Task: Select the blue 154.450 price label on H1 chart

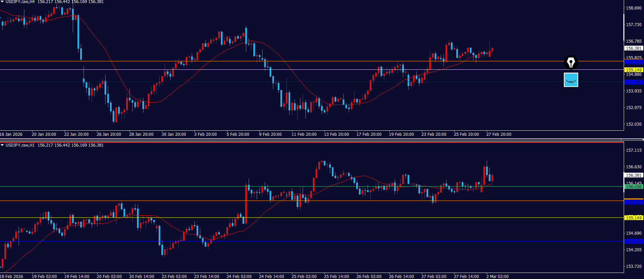Action: pos(634,241)
